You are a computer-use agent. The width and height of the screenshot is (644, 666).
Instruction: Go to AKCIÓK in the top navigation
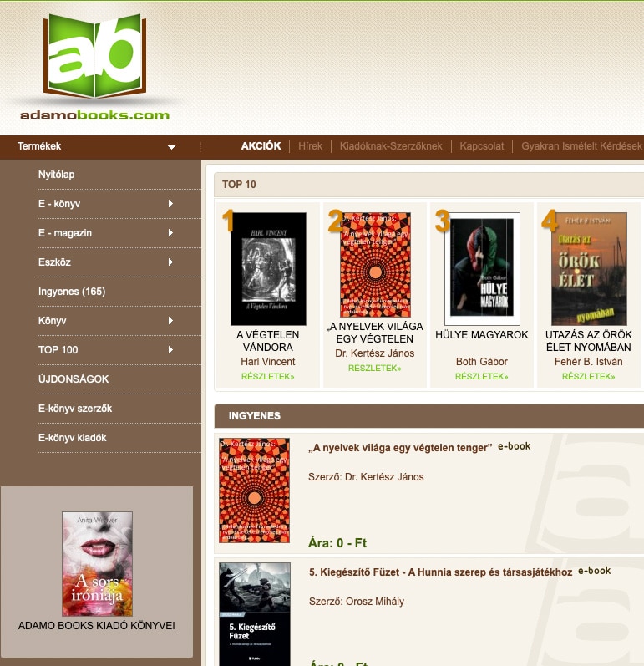point(261,146)
